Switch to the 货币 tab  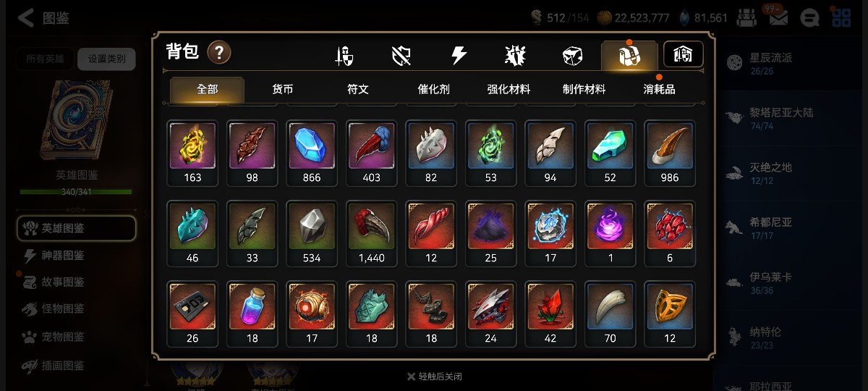282,90
